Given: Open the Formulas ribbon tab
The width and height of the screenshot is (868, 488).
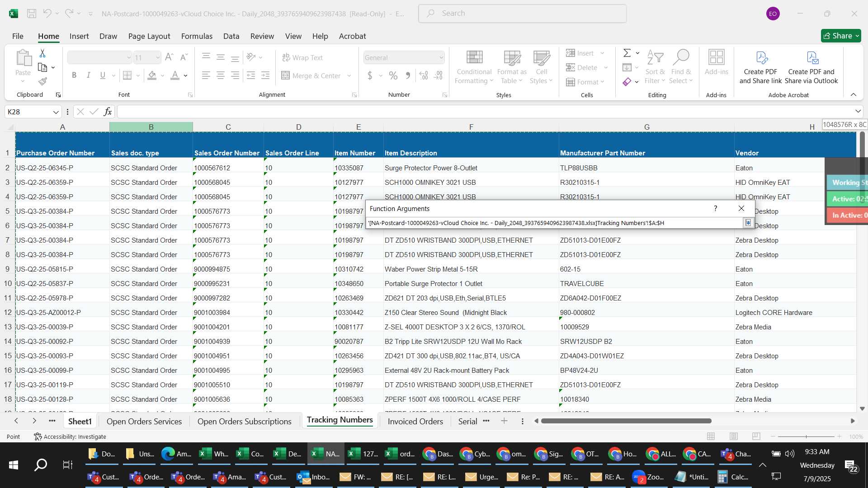Looking at the screenshot, I should pyautogui.click(x=197, y=36).
